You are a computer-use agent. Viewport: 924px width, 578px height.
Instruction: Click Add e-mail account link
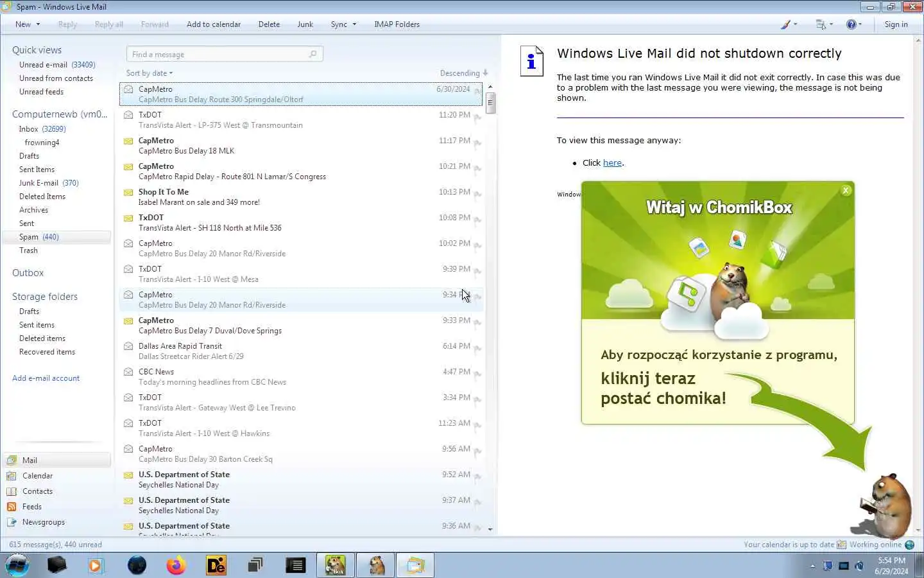(46, 378)
